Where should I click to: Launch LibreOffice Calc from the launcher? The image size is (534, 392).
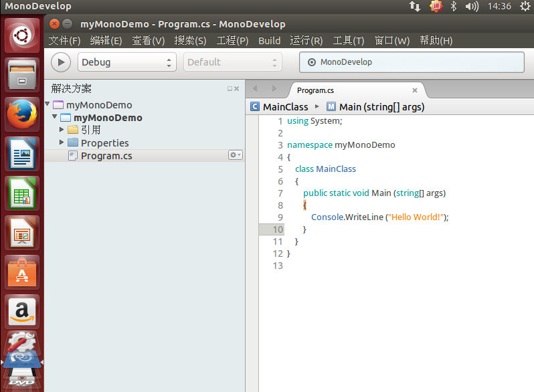(22, 193)
